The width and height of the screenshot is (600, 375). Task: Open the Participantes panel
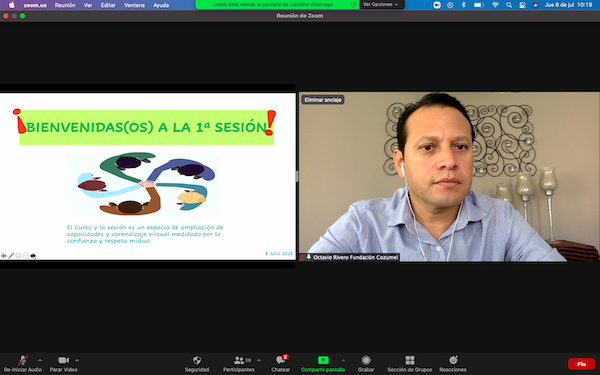(239, 364)
